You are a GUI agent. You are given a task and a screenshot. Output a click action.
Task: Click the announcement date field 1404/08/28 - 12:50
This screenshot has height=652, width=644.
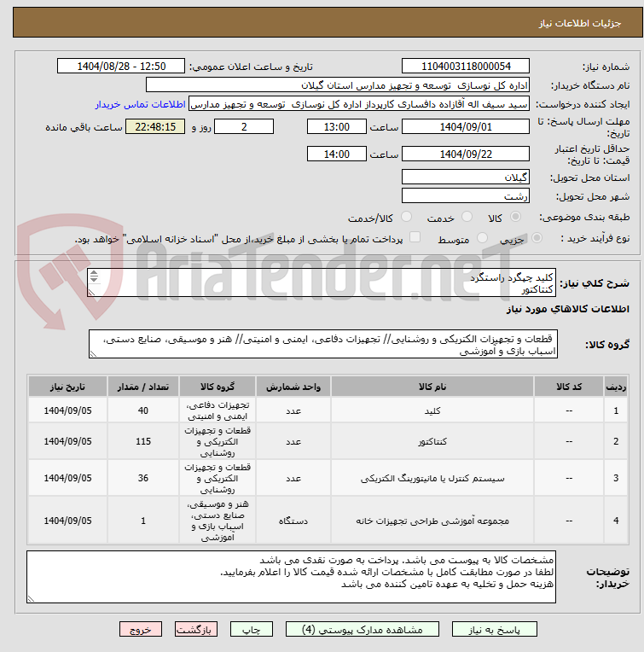click(x=121, y=66)
